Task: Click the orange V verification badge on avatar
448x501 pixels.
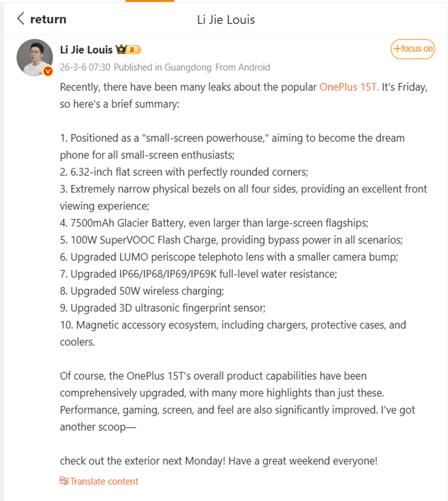Action: point(48,70)
